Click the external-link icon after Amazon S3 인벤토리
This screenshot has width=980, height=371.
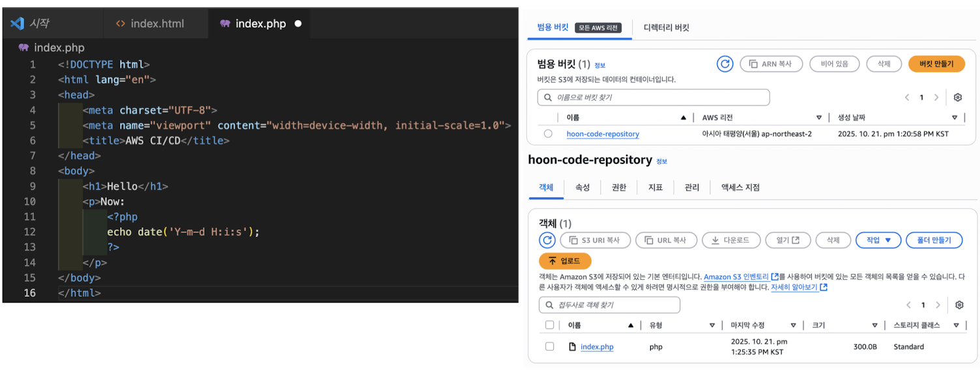click(x=774, y=277)
